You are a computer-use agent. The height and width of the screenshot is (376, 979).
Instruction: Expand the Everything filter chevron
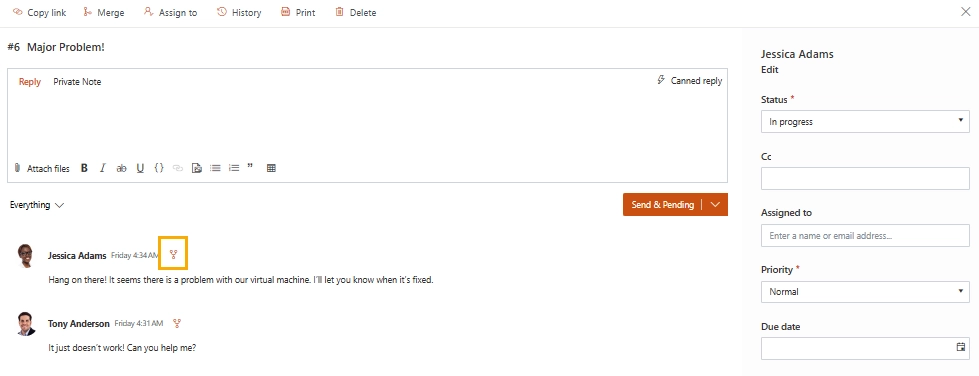pos(59,205)
